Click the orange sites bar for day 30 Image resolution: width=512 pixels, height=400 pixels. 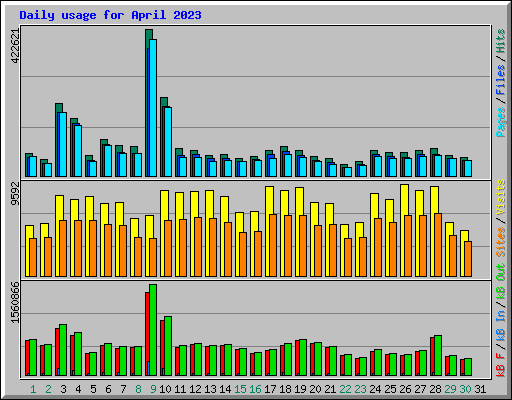coord(468,259)
